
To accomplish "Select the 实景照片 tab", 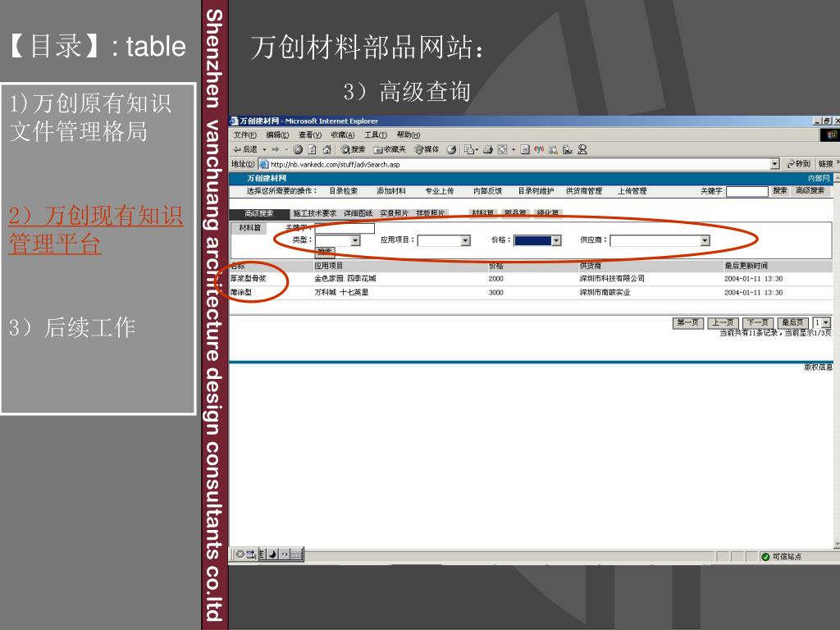I will coord(395,213).
